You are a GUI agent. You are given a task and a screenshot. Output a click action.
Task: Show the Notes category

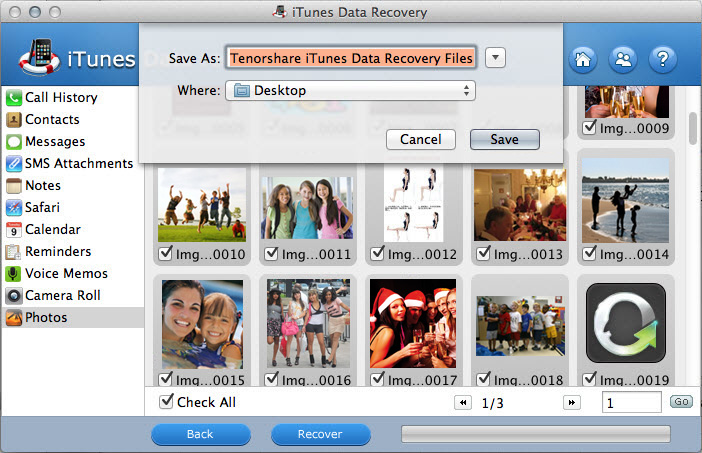coord(43,185)
